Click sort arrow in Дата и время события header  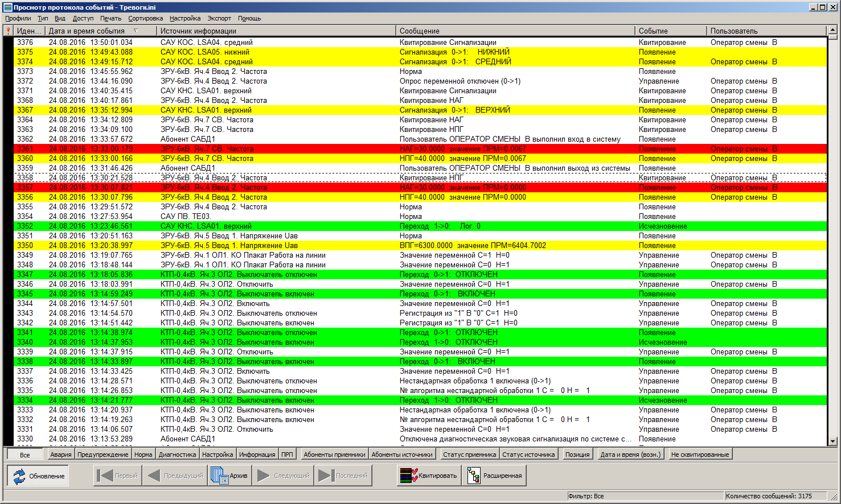click(x=136, y=31)
